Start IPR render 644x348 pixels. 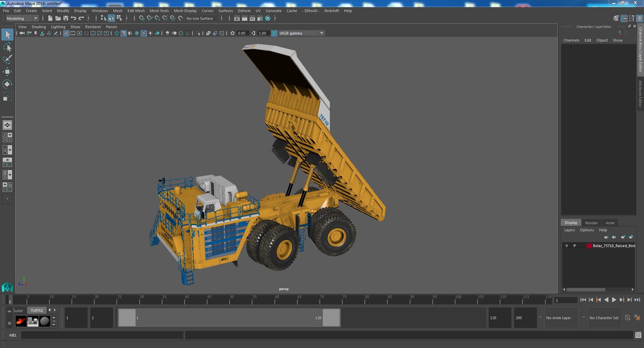coord(252,18)
